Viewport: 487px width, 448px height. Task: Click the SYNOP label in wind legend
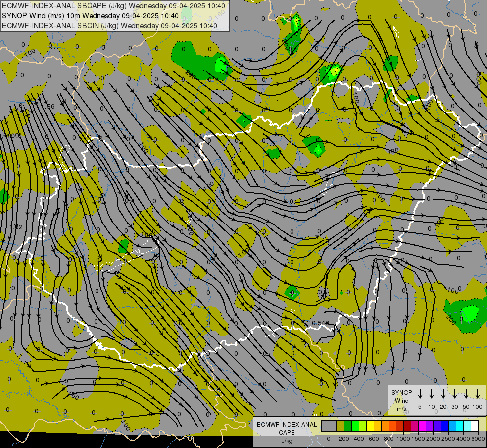point(401,393)
